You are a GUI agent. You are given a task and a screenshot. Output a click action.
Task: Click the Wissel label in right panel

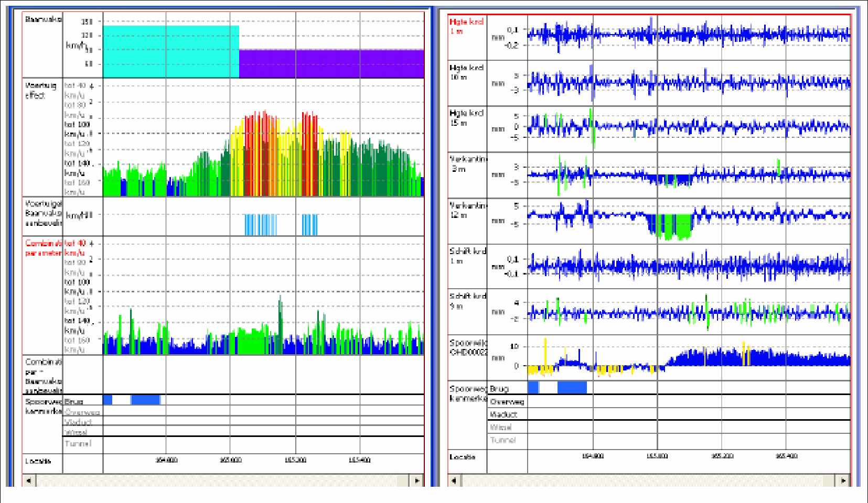click(500, 427)
